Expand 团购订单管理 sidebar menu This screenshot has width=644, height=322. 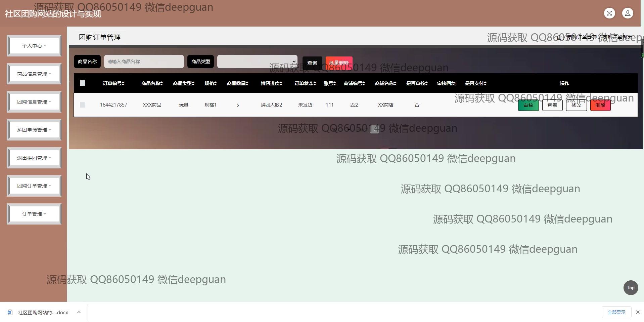point(34,186)
